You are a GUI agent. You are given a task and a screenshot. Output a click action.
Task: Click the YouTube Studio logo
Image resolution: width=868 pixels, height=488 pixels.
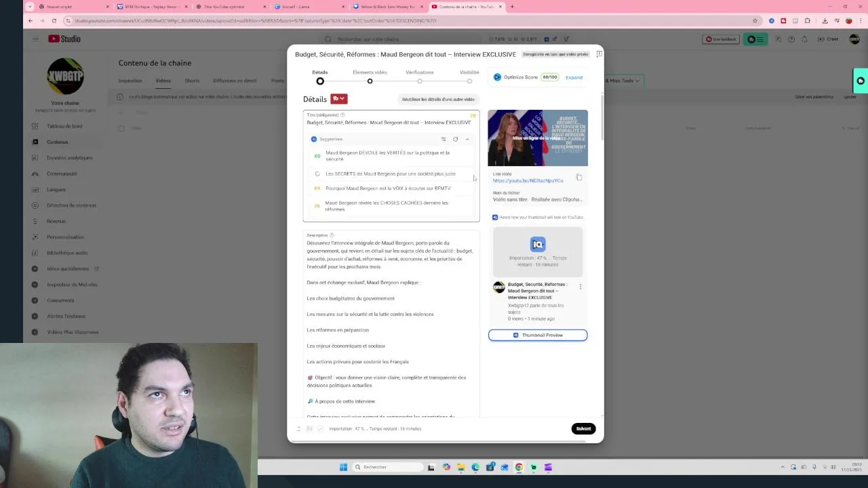click(64, 39)
